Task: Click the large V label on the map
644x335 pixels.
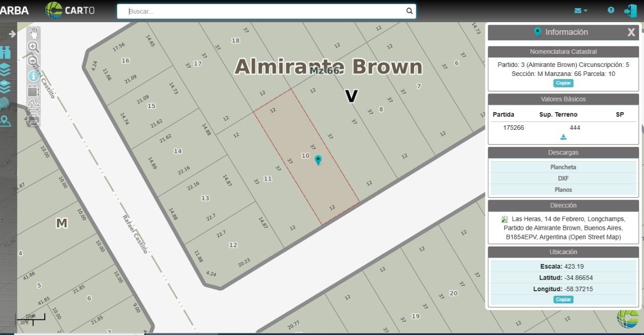Action: (x=351, y=96)
